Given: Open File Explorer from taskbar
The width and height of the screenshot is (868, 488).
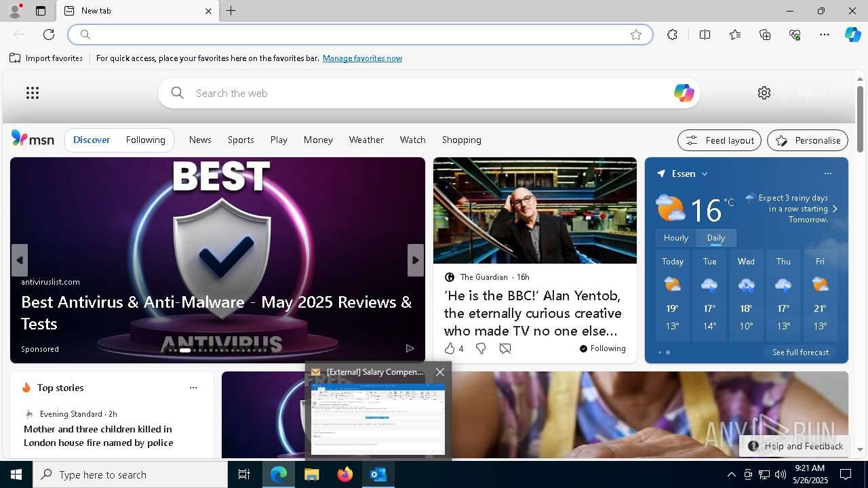Looking at the screenshot, I should pos(312,474).
